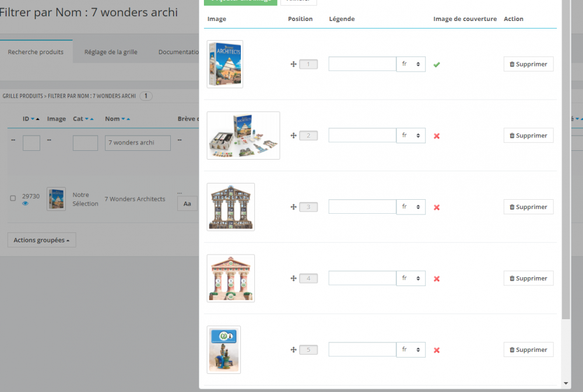The width and height of the screenshot is (583, 392).
Task: Click the legend field for image 1
Action: (x=362, y=64)
